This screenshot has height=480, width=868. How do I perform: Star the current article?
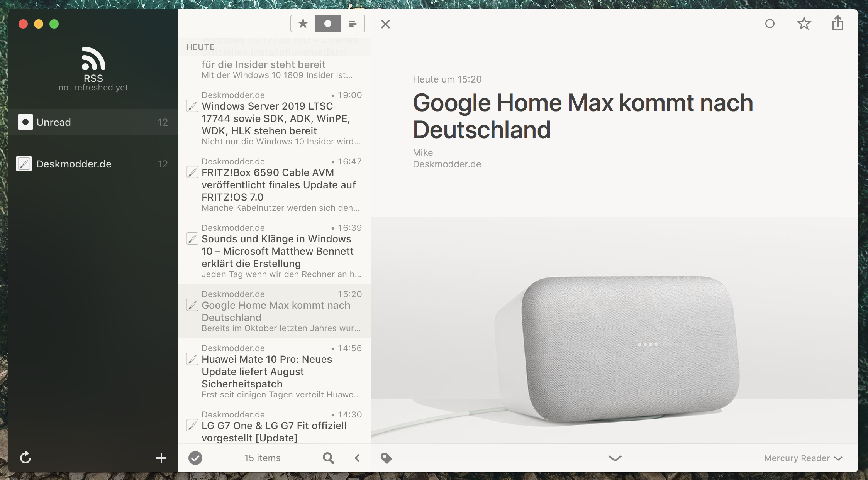tap(804, 24)
